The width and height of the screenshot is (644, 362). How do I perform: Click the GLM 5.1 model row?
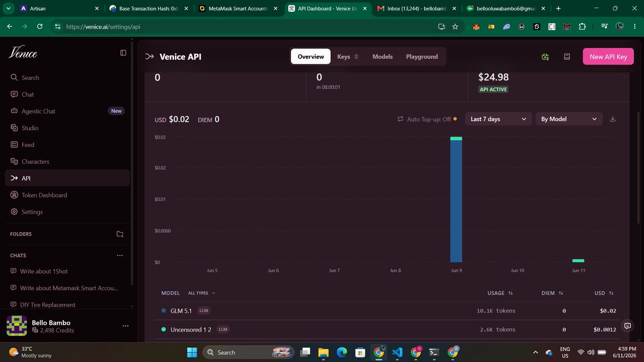pyautogui.click(x=386, y=311)
